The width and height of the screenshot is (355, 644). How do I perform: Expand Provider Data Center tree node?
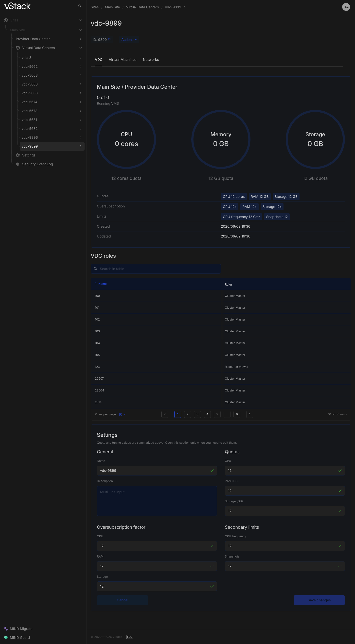click(81, 39)
